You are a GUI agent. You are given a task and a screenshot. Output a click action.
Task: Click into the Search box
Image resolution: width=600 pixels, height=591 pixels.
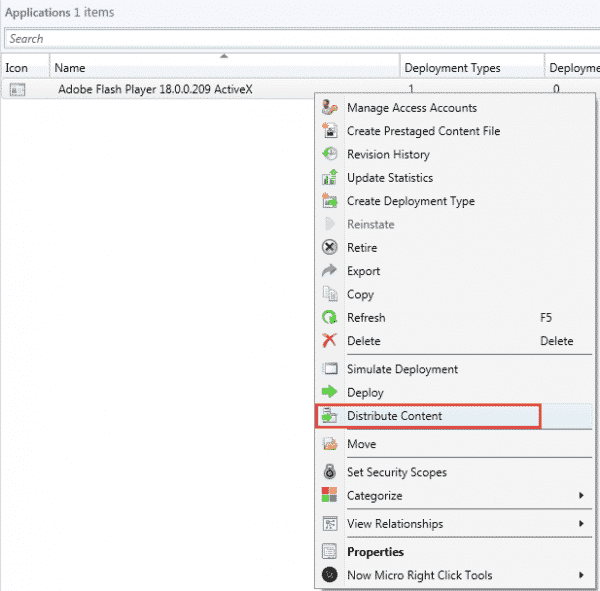[x=300, y=39]
